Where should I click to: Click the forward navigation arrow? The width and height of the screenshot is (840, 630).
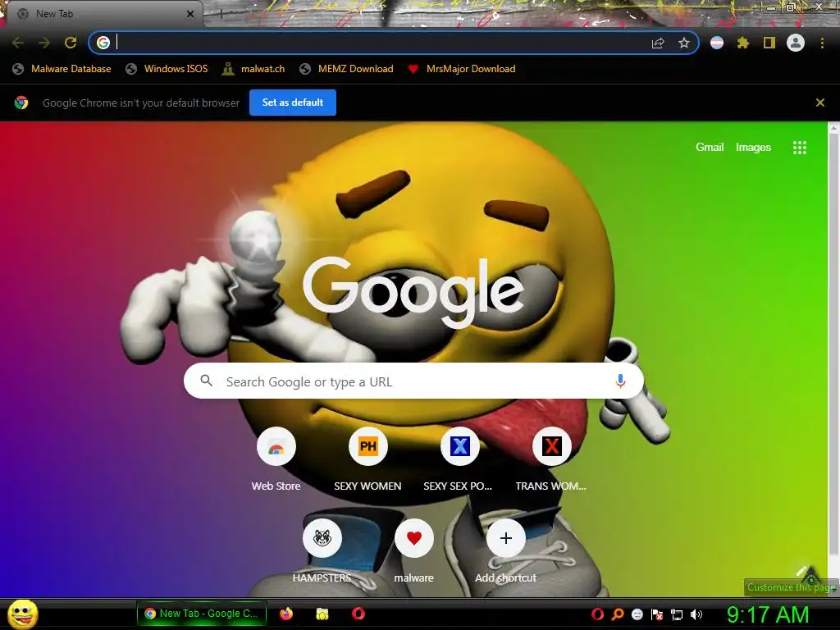[44, 43]
